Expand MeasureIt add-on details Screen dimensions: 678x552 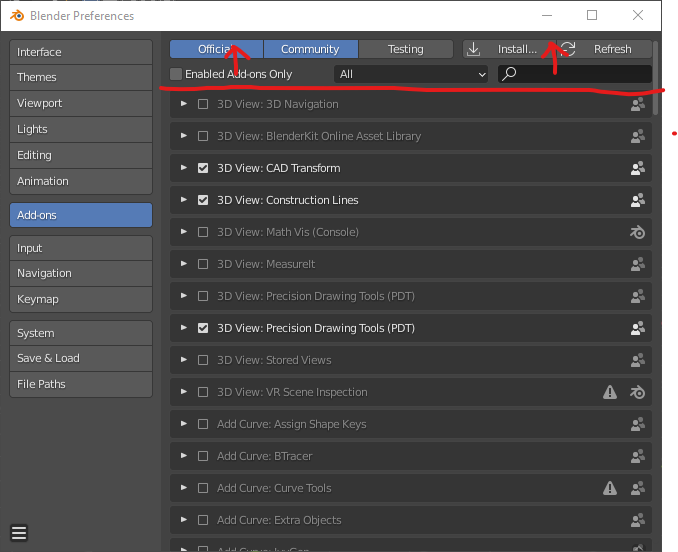tap(184, 264)
